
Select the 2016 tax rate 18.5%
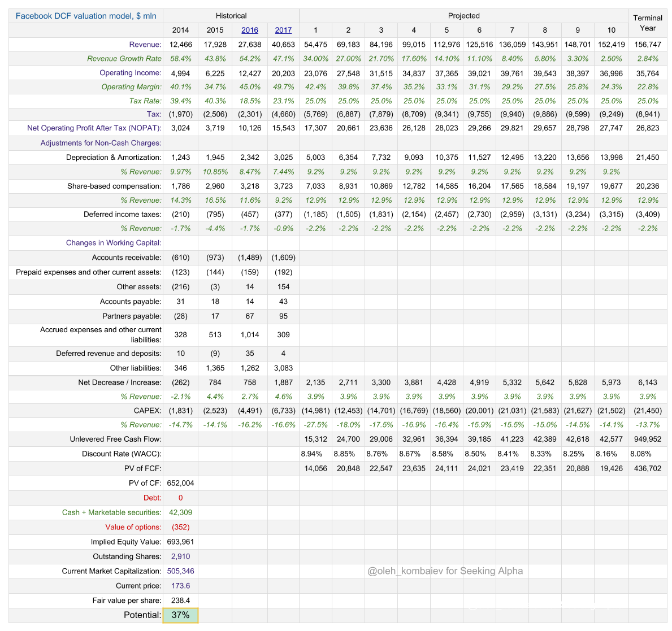(249, 101)
